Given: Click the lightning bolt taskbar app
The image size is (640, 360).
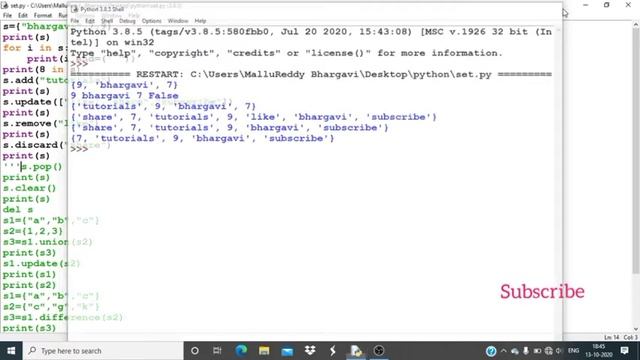Looking at the screenshot, I should tap(333, 351).
